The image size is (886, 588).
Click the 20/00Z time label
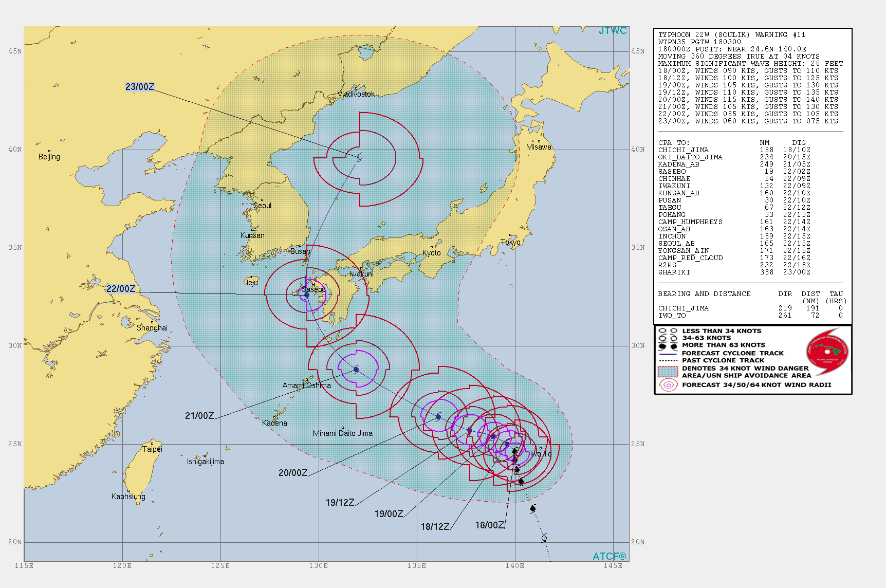tap(293, 473)
